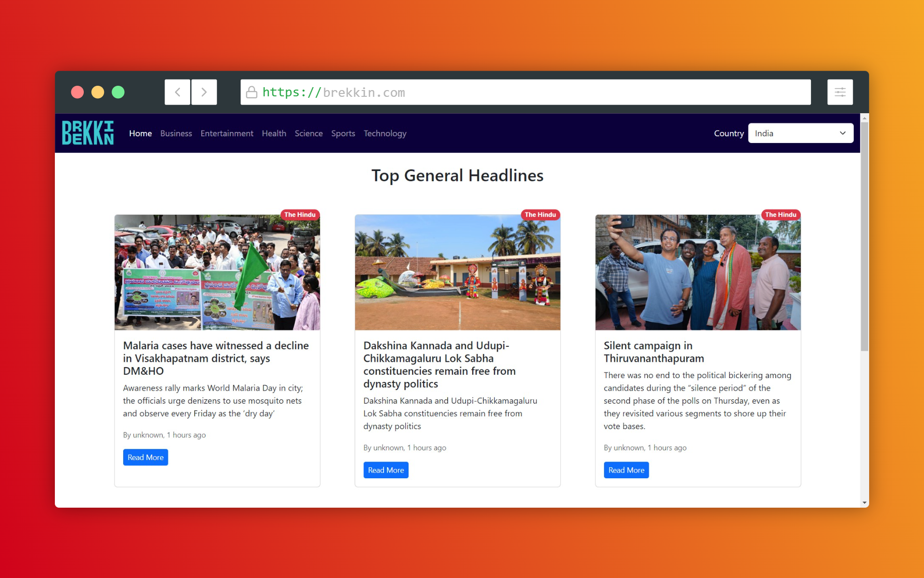Read More on Silent campaign article
The image size is (924, 578).
click(626, 470)
